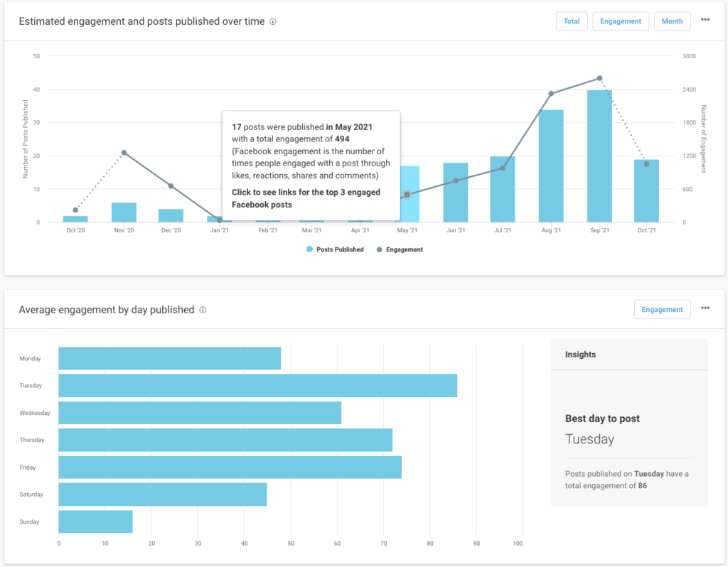Screen dimensions: 728x567
Task: Click the May '21 engagement data point
Action: tap(406, 193)
